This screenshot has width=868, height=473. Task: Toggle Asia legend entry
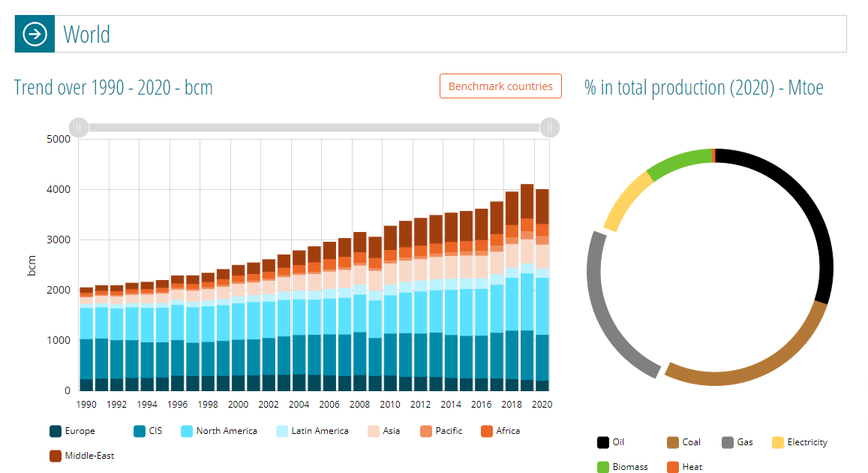point(383,431)
